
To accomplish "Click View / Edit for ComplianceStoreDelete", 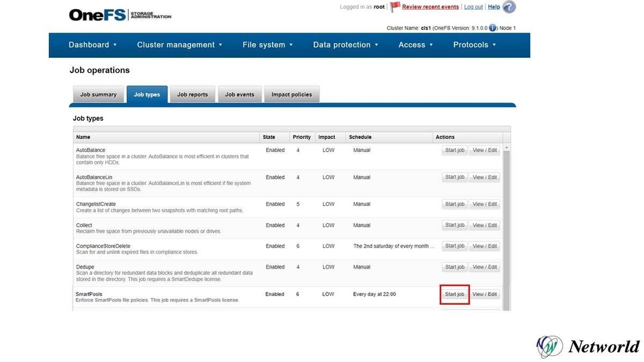I will click(x=485, y=246).
